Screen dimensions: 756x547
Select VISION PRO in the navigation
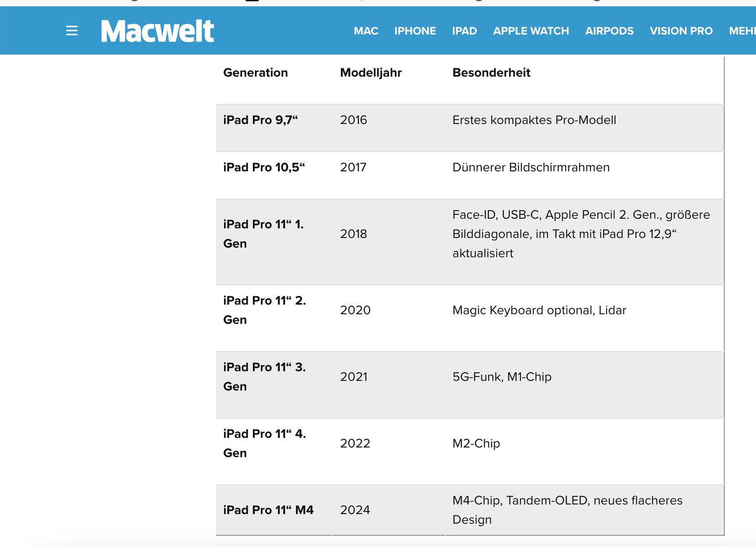(x=681, y=31)
